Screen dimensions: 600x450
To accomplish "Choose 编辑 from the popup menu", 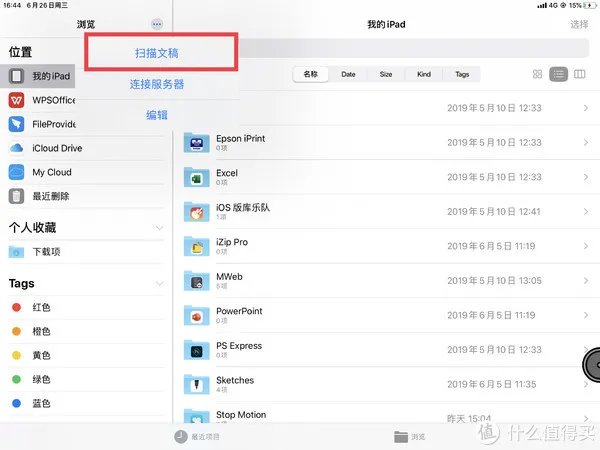I will (157, 115).
